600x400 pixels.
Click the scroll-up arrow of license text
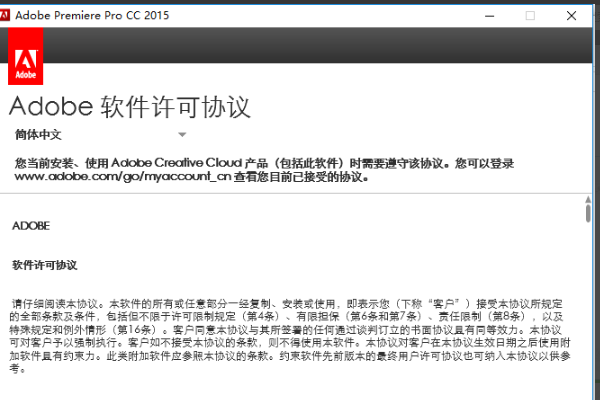[588, 199]
